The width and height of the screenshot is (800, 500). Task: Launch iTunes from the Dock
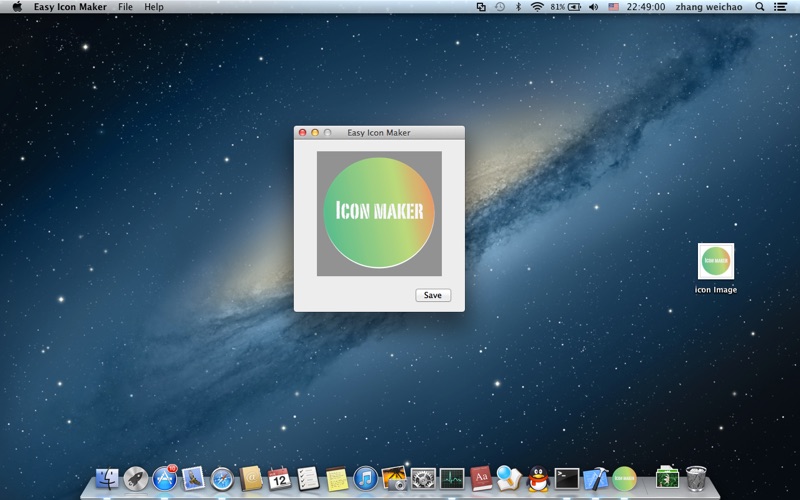pos(365,479)
